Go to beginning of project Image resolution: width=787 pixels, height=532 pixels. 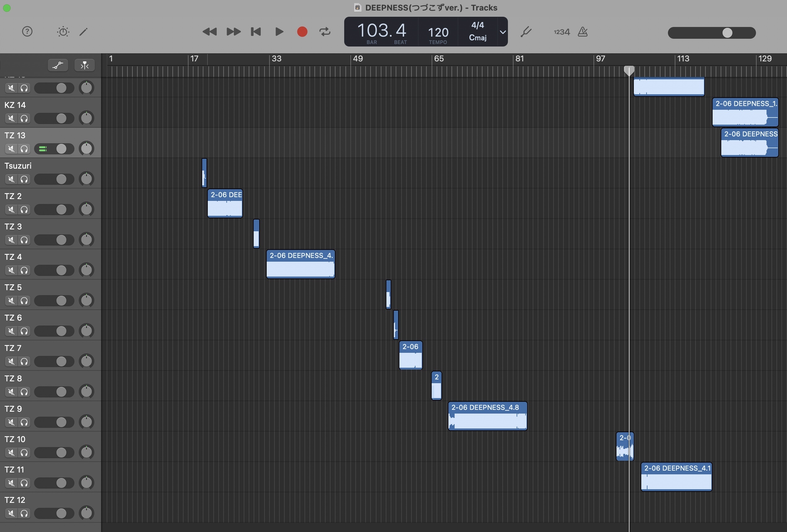coord(256,32)
